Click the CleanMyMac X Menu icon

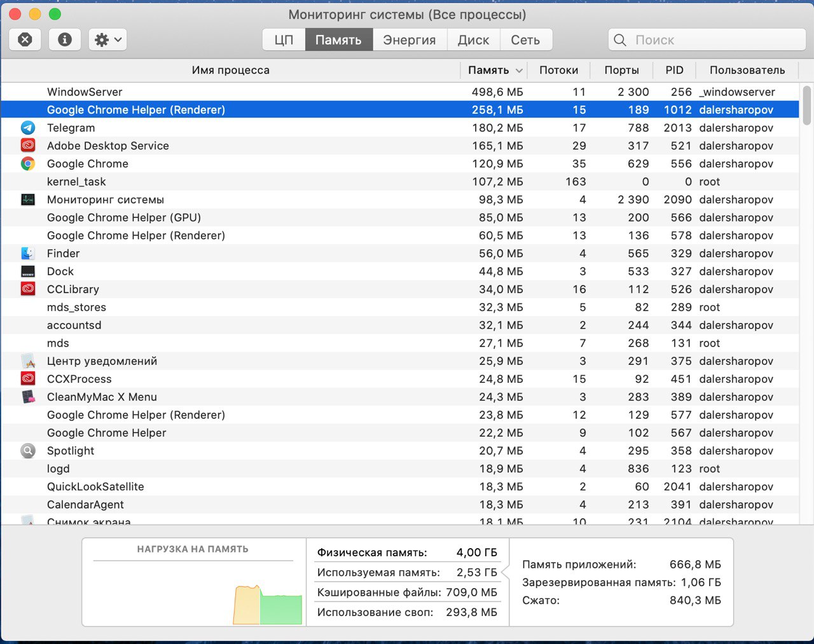pyautogui.click(x=28, y=397)
